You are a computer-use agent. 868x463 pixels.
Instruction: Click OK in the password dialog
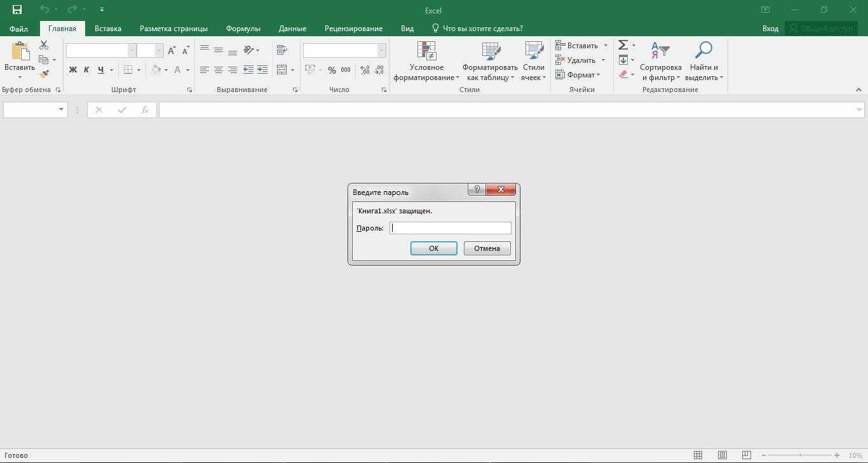click(x=433, y=248)
